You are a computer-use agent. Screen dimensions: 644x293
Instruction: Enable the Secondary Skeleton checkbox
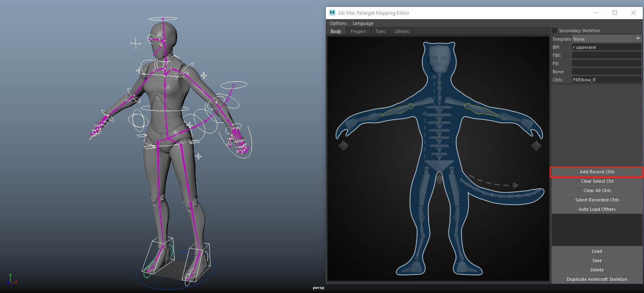coord(554,31)
